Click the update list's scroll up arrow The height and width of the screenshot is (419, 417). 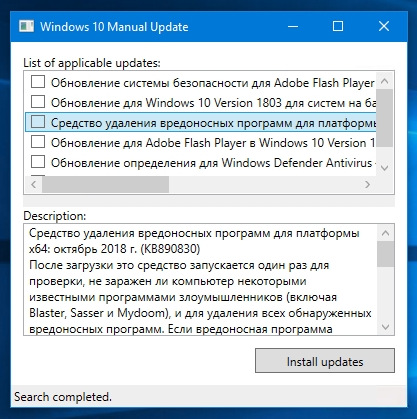point(384,81)
